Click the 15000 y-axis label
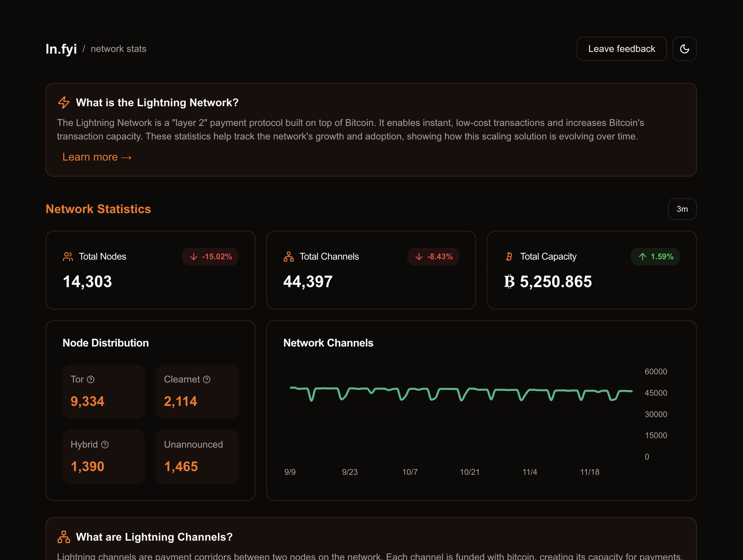Image resolution: width=743 pixels, height=560 pixels. coord(656,435)
